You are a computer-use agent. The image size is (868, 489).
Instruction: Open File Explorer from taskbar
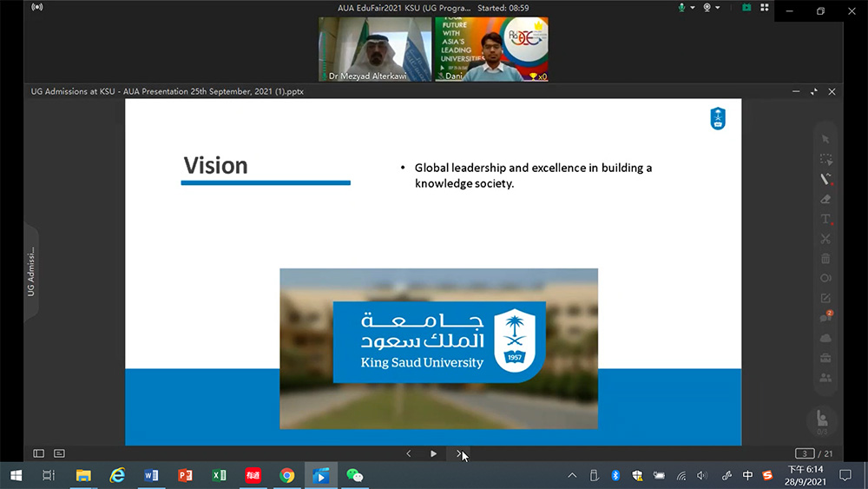tap(83, 475)
